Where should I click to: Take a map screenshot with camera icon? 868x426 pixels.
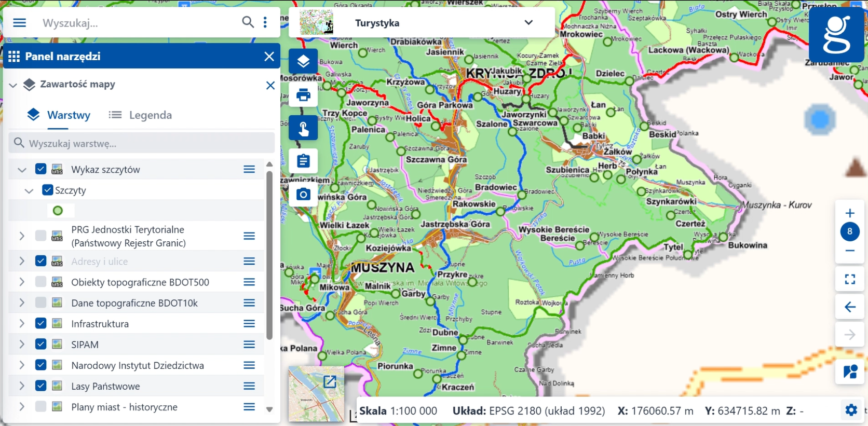coord(303,194)
